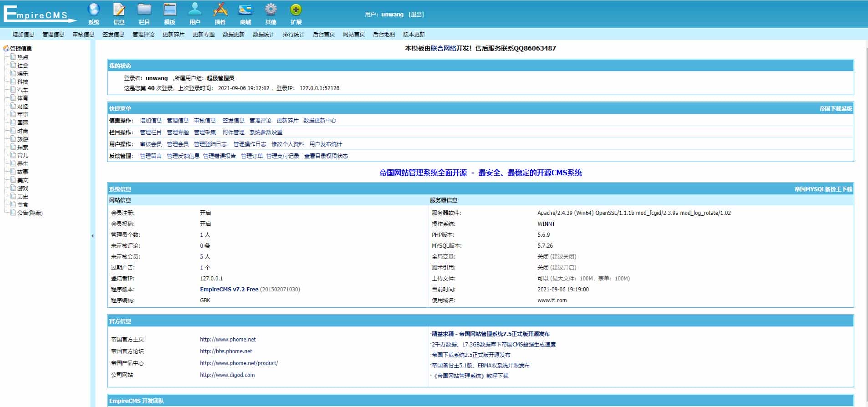Visit http://www.phome.net/product/ link
Viewport: 868px width, 407px height.
click(239, 363)
